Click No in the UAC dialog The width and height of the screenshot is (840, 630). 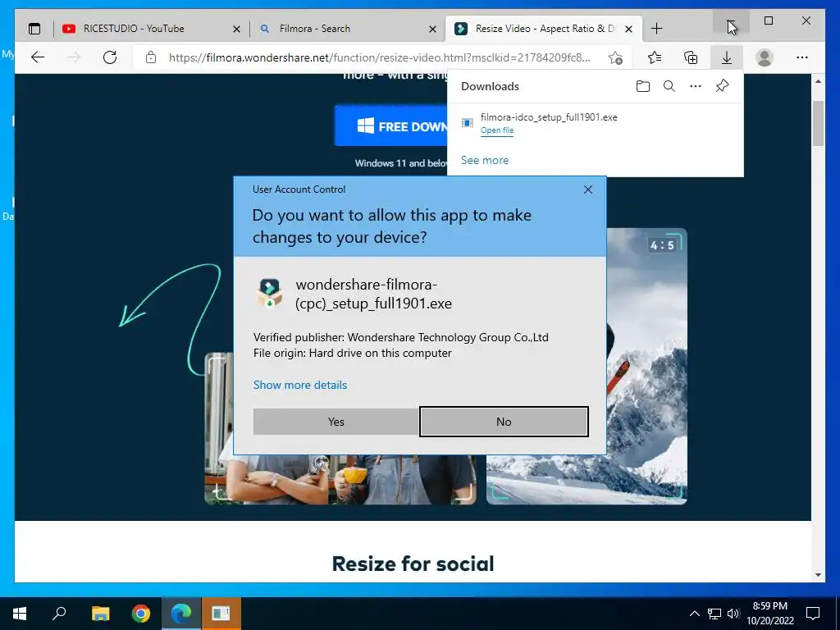pos(504,422)
